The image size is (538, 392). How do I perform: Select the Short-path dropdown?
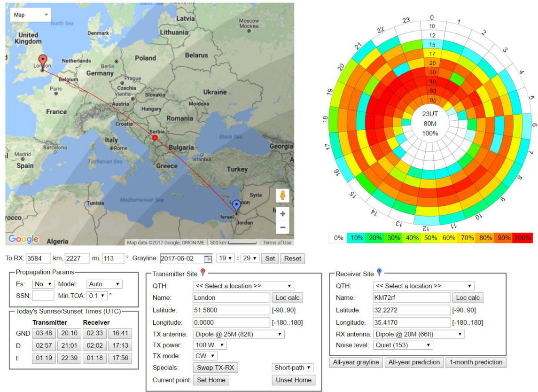click(x=292, y=368)
